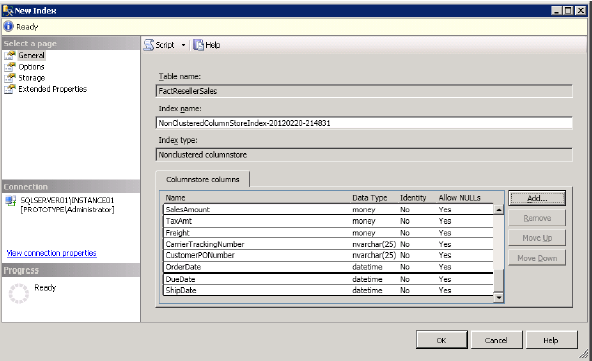Image resolution: width=592 pixels, height=361 pixels.
Task: Open the Extended Properties page
Action: pyautogui.click(x=52, y=89)
